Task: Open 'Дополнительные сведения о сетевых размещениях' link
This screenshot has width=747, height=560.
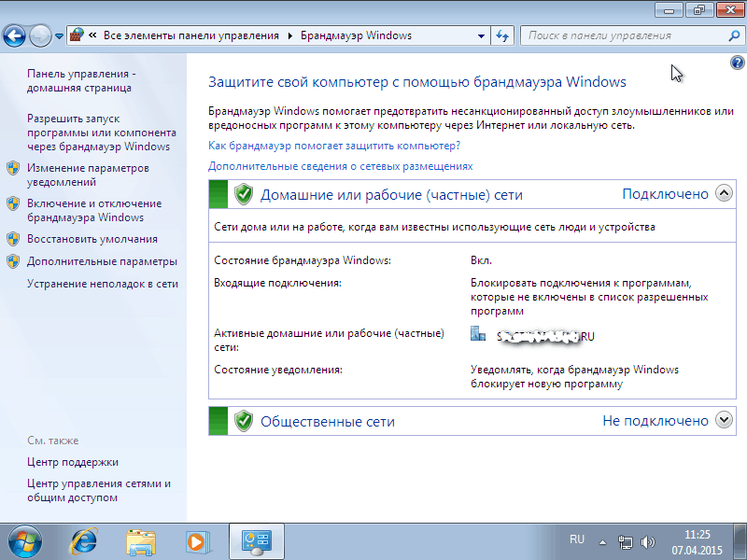Action: point(340,166)
